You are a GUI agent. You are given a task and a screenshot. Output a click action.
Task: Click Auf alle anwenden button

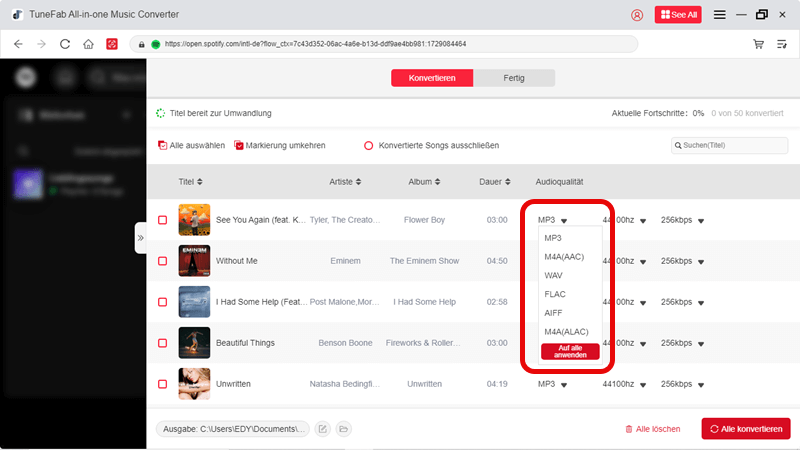570,352
